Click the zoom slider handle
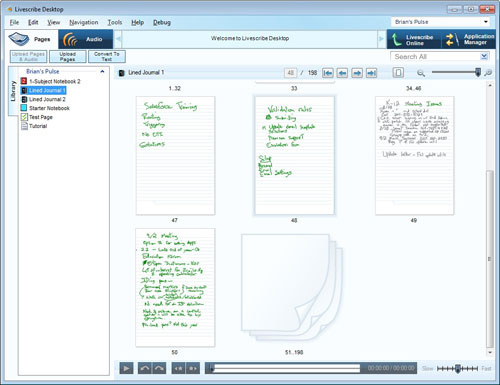The width and height of the screenshot is (500, 385). pos(478,72)
